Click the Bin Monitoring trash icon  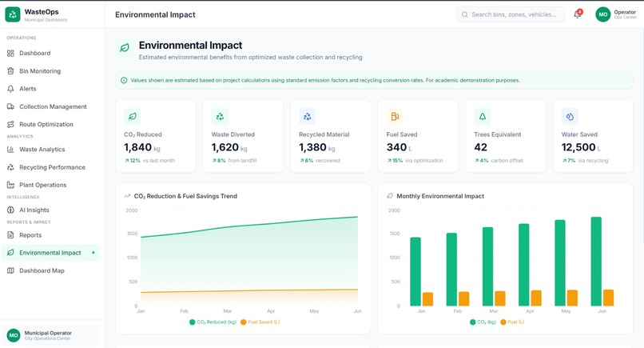(x=10, y=70)
